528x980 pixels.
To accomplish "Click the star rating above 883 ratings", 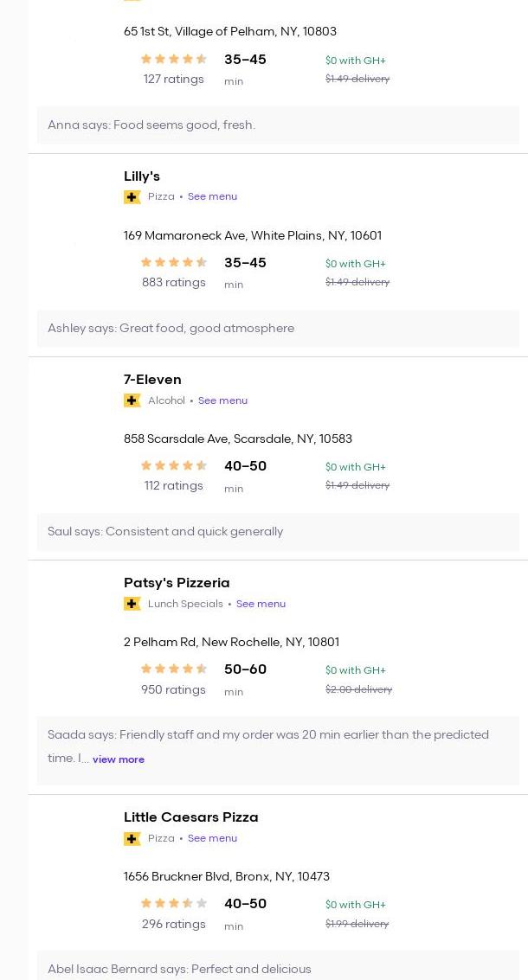I will 173,263.
